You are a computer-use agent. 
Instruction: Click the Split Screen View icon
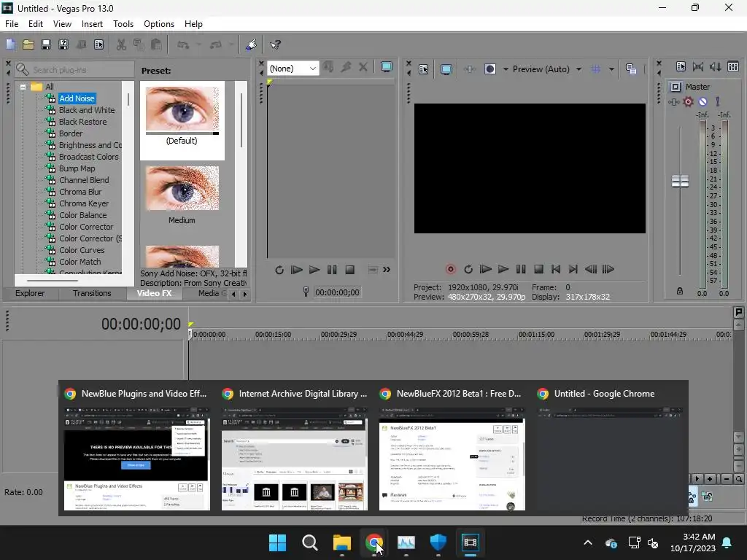(x=489, y=69)
